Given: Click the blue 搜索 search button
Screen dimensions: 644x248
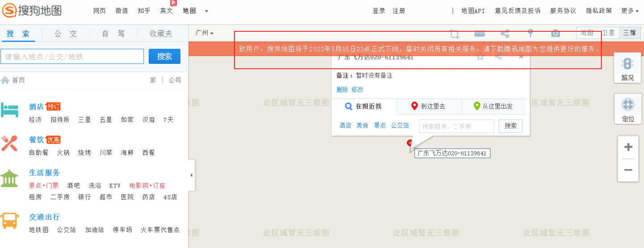Looking at the screenshot, I should tap(164, 56).
